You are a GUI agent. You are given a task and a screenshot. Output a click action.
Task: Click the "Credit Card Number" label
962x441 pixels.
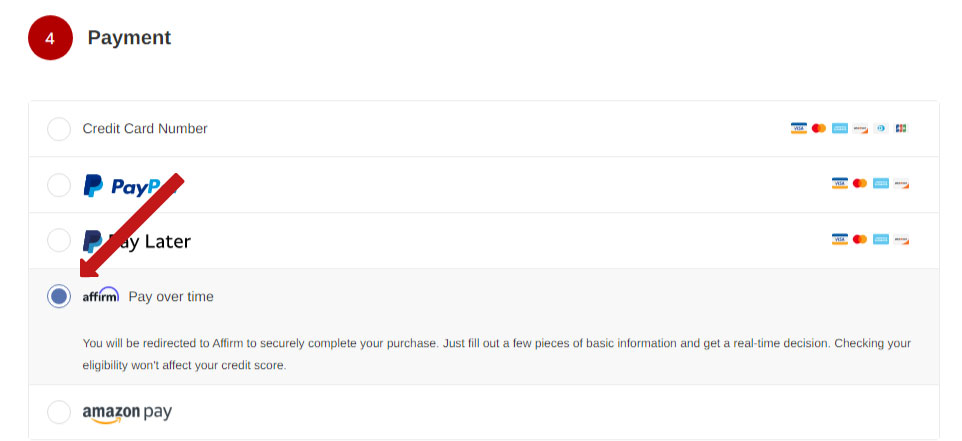[x=145, y=129]
